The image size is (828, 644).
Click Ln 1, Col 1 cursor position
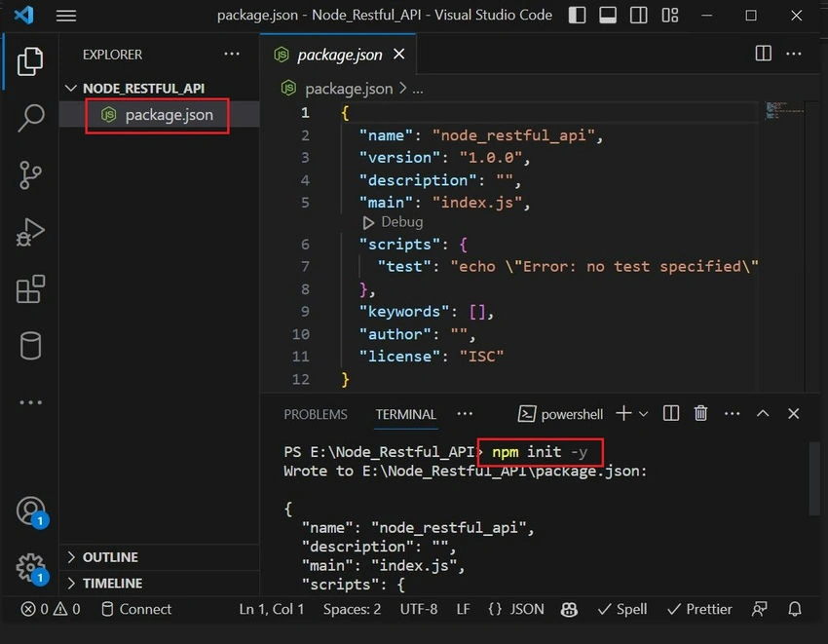[x=272, y=609]
